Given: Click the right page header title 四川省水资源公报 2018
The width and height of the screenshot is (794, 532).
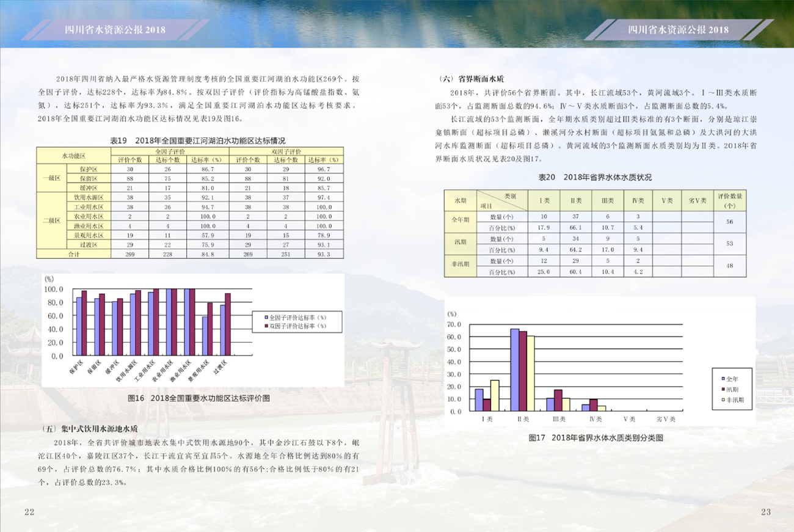Looking at the screenshot, I should [679, 29].
